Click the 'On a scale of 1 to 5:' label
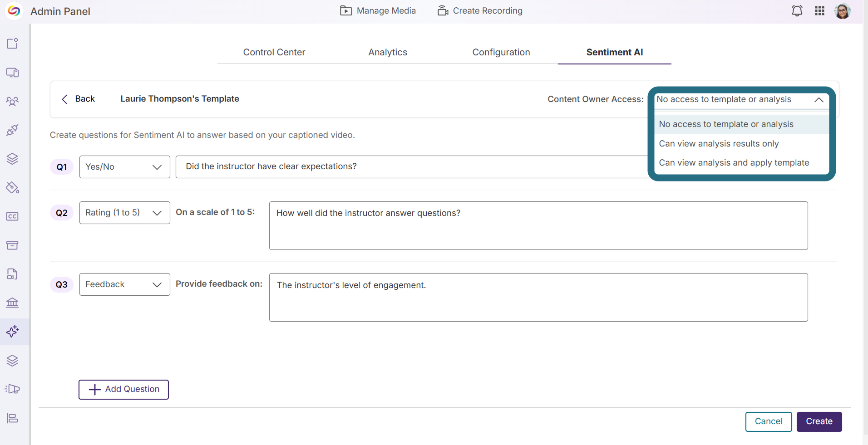The image size is (868, 445). [215, 212]
